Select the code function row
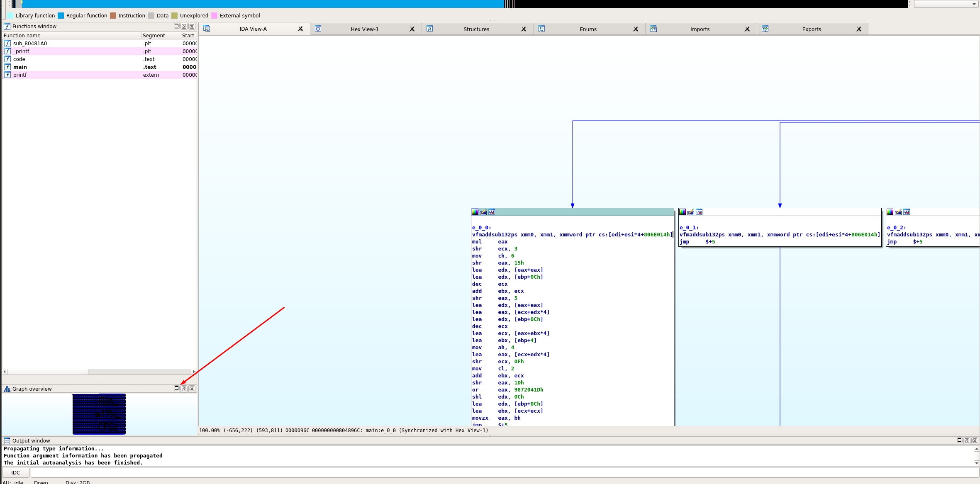This screenshot has width=980, height=484. point(100,59)
